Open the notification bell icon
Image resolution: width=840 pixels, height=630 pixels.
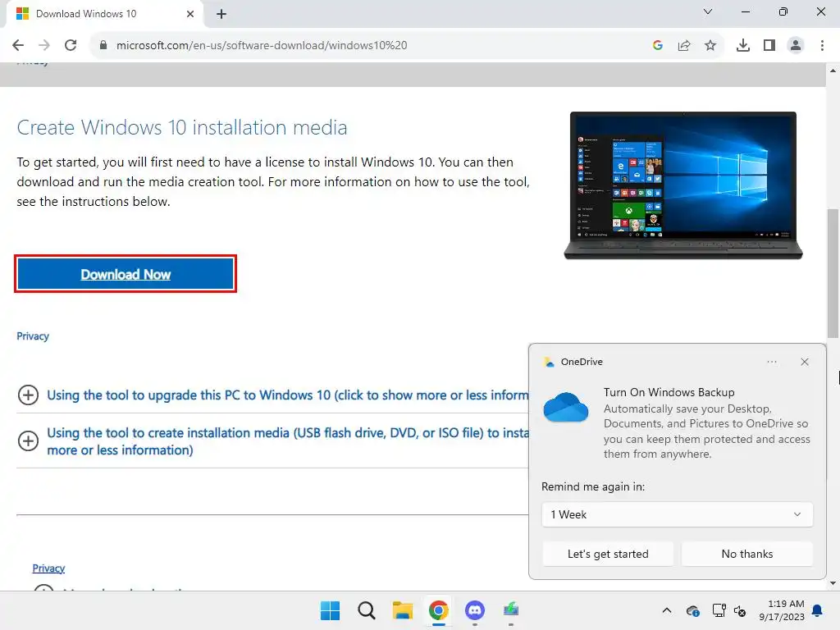[818, 610]
